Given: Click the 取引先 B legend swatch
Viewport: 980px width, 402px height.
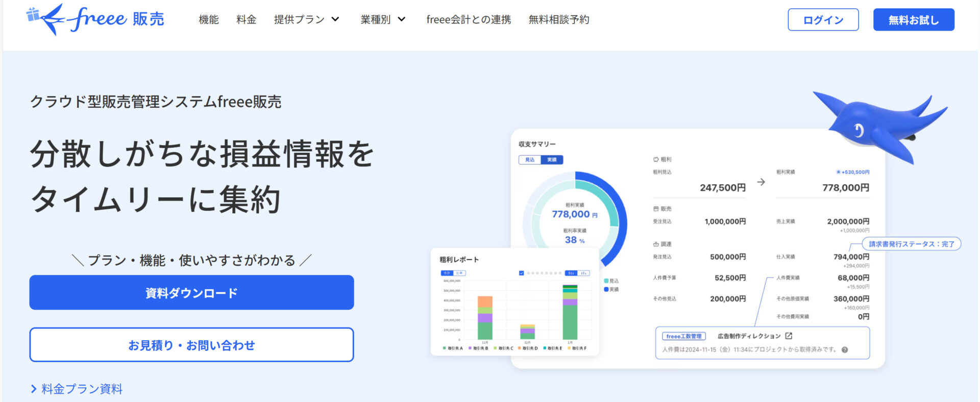Looking at the screenshot, I should (470, 348).
